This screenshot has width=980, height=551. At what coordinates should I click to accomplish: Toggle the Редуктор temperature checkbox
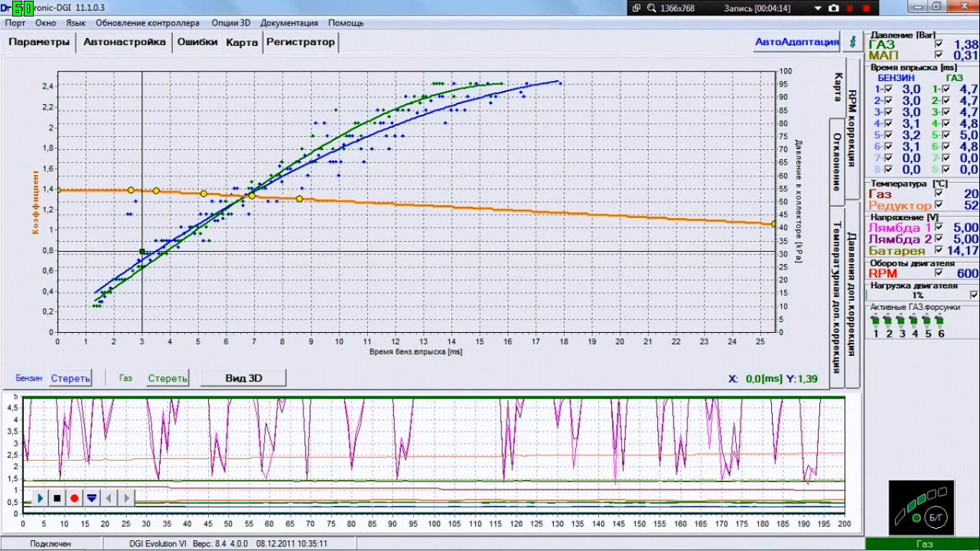point(939,205)
